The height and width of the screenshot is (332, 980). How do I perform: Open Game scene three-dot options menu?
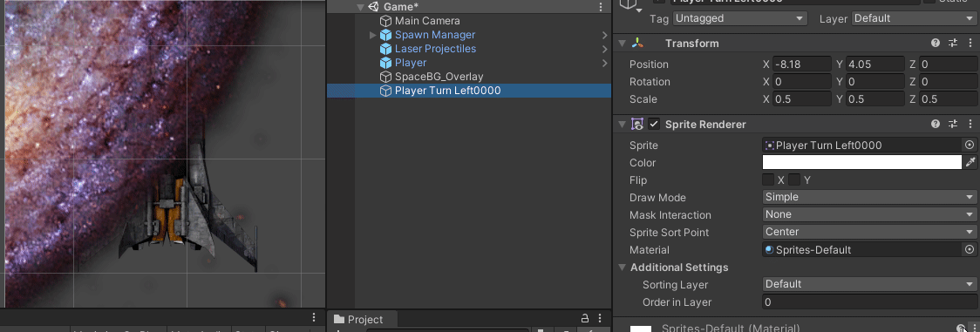point(601,7)
